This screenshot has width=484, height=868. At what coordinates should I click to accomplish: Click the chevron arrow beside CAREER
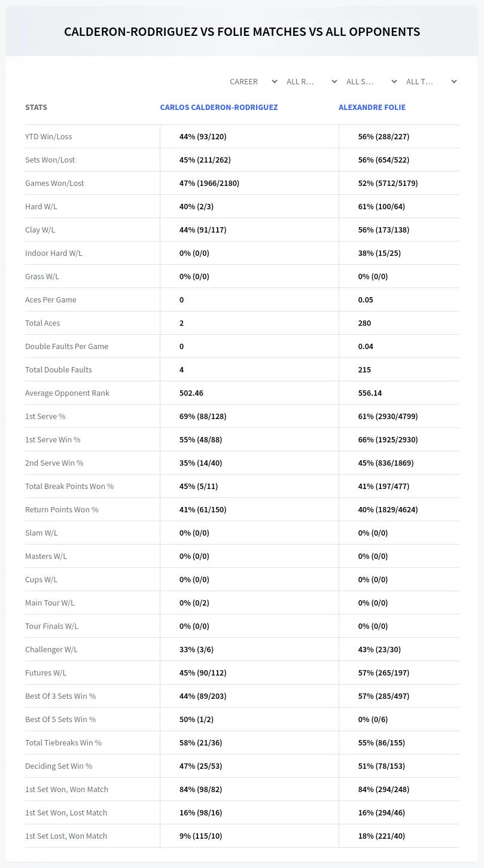coord(275,81)
